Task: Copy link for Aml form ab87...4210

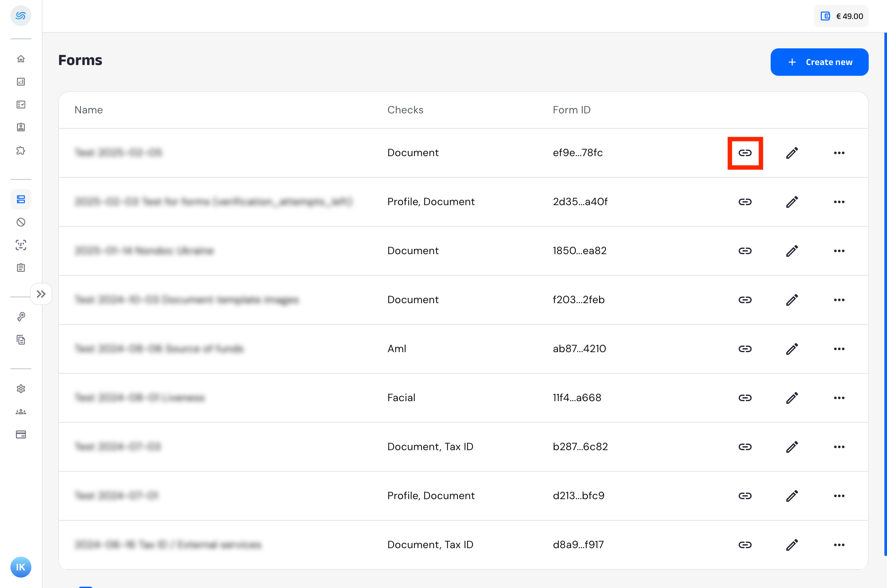Action: point(745,349)
